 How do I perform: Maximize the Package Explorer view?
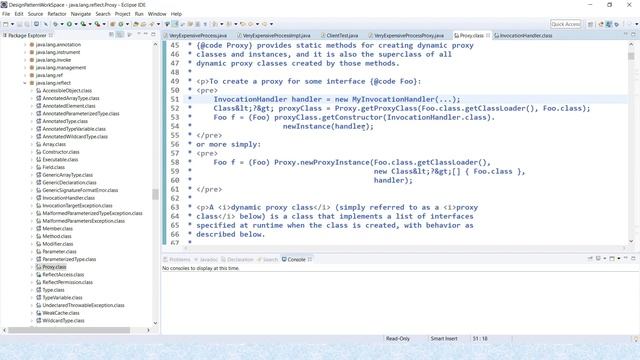[x=153, y=35]
